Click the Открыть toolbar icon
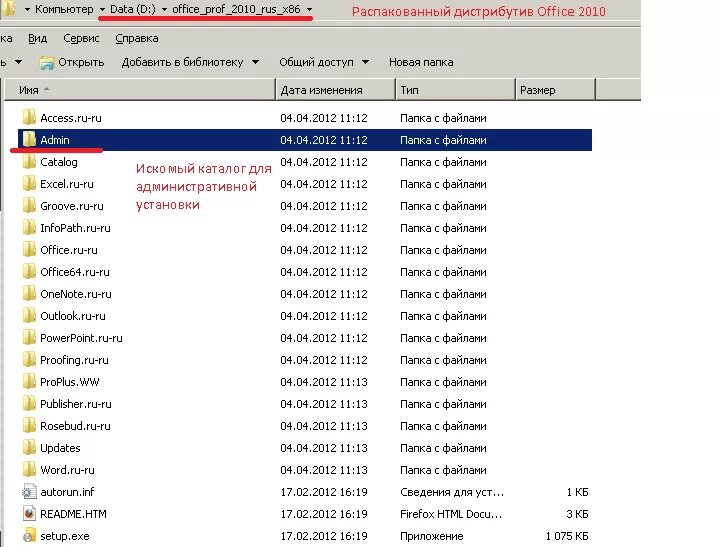 (46, 63)
